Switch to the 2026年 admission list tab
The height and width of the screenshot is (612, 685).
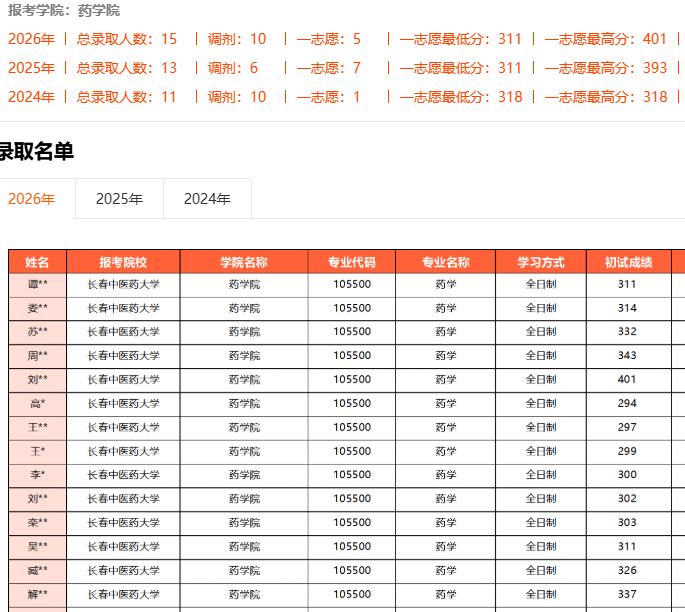click(x=31, y=199)
